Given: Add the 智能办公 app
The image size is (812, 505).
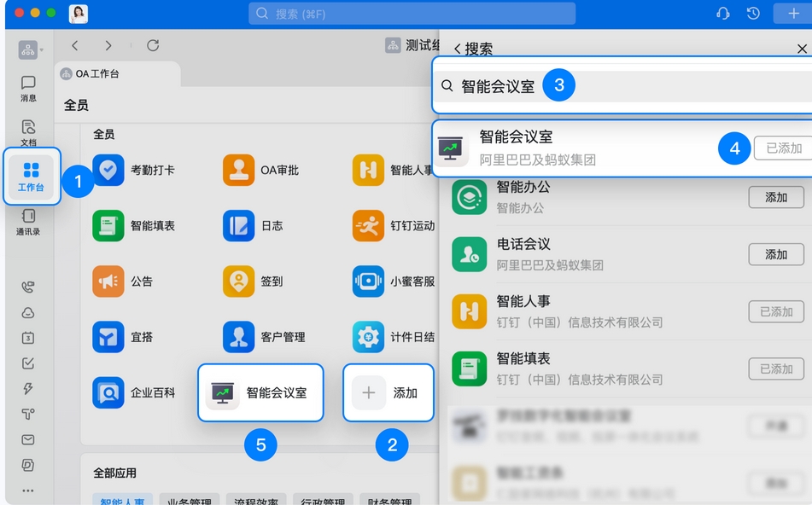Looking at the screenshot, I should [776, 198].
